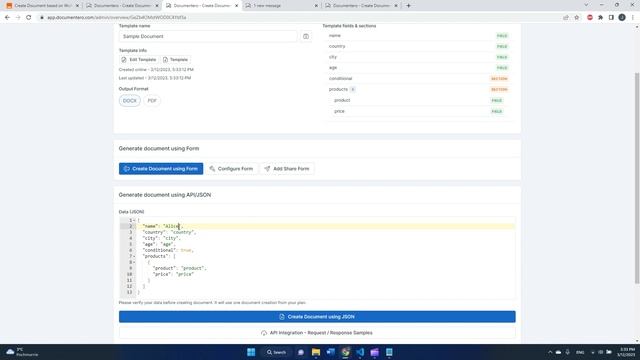Switch to the 1 new message tab
The image size is (640, 360).
pos(282,6)
